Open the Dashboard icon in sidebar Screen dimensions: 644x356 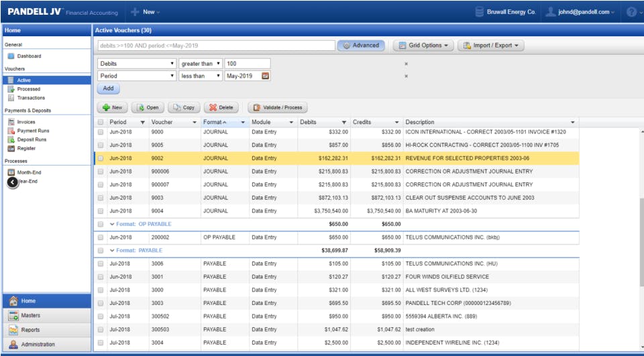tap(11, 56)
